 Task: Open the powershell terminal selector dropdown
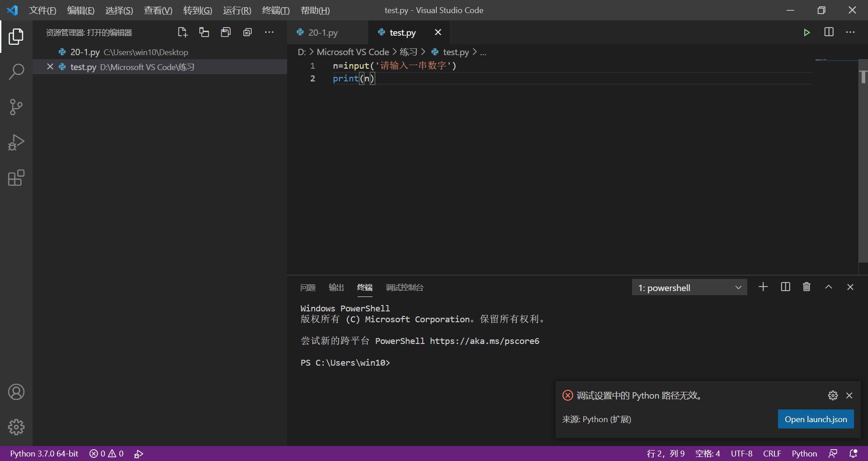689,287
